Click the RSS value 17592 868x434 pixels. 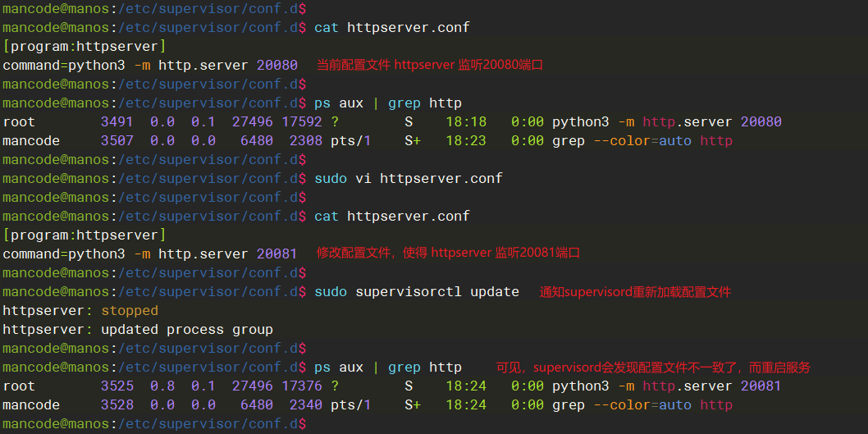click(x=301, y=121)
